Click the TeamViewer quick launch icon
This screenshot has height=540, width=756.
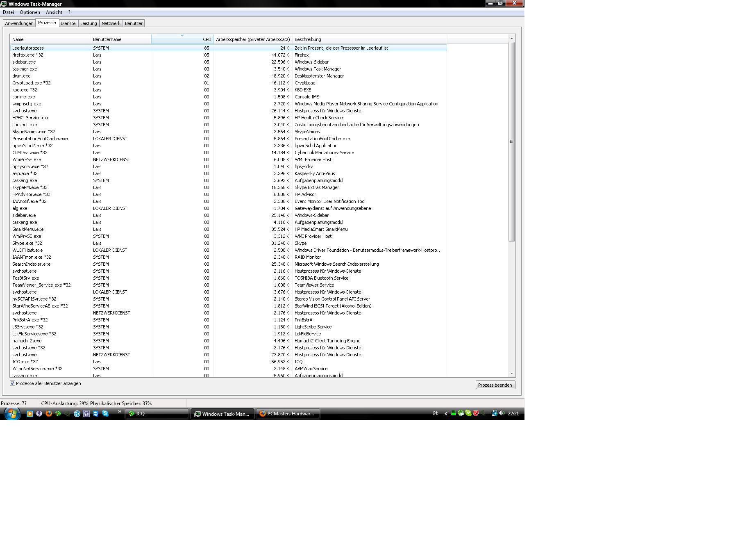tap(96, 414)
